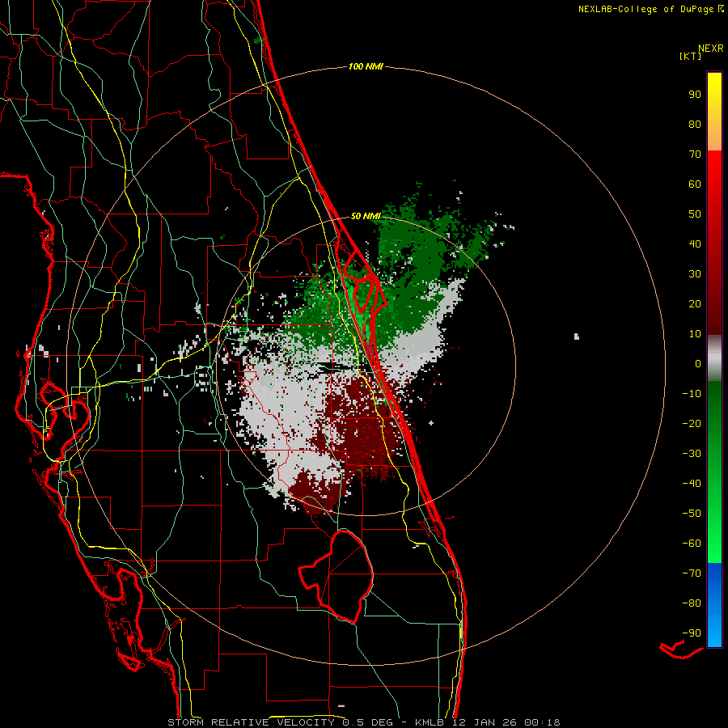Click the 50 NMI range ring label
This screenshot has height=728, width=728.
(366, 216)
